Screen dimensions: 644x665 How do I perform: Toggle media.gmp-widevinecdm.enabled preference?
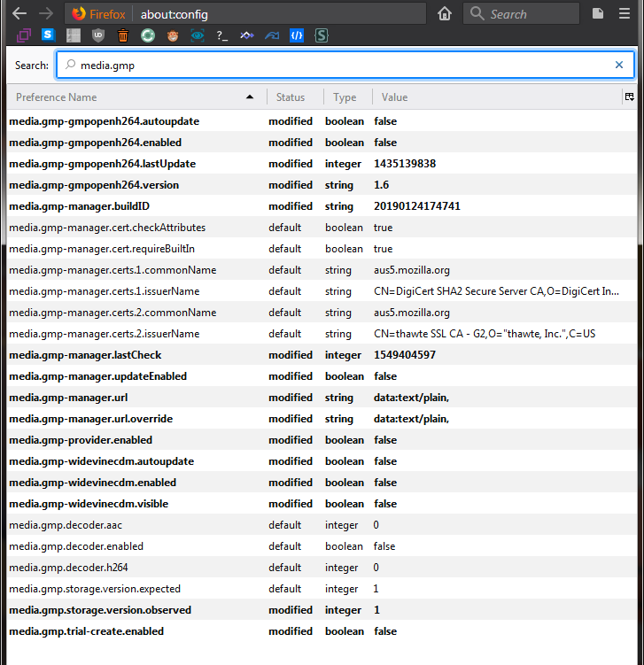(x=322, y=483)
